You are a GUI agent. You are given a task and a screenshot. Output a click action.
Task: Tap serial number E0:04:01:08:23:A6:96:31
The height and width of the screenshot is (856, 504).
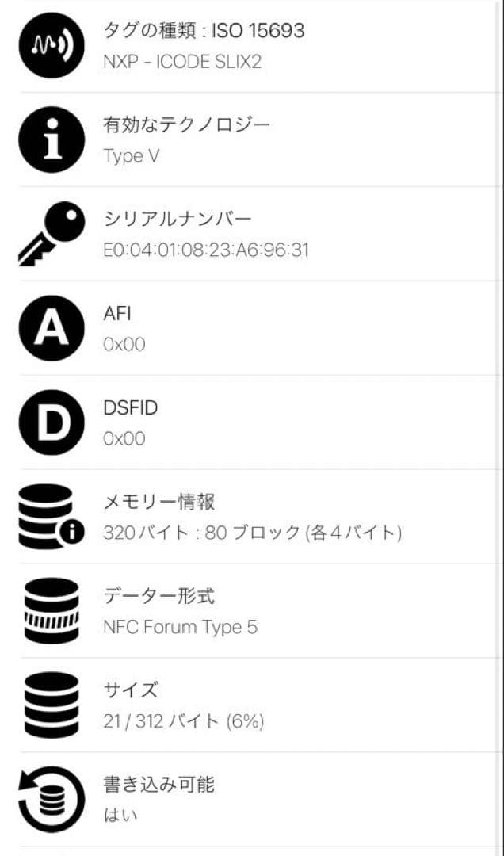(x=206, y=250)
